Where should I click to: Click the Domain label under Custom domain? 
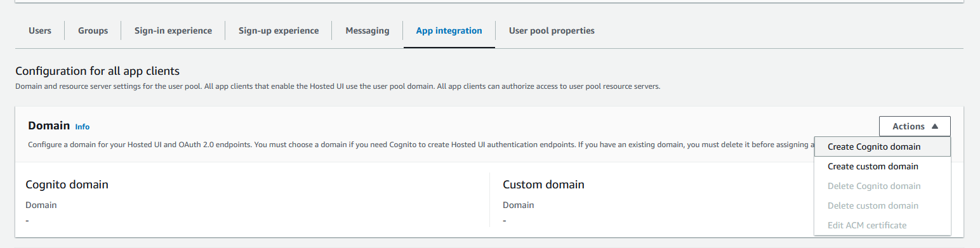point(519,205)
